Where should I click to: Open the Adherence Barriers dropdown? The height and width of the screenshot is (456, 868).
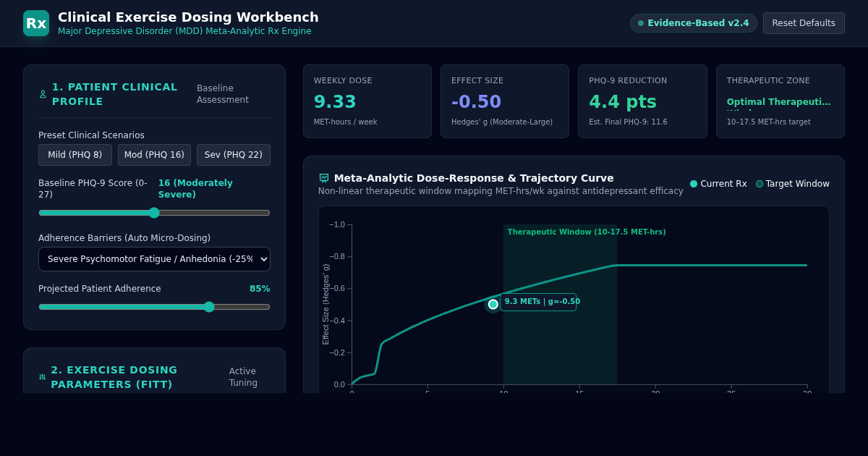[154, 259]
